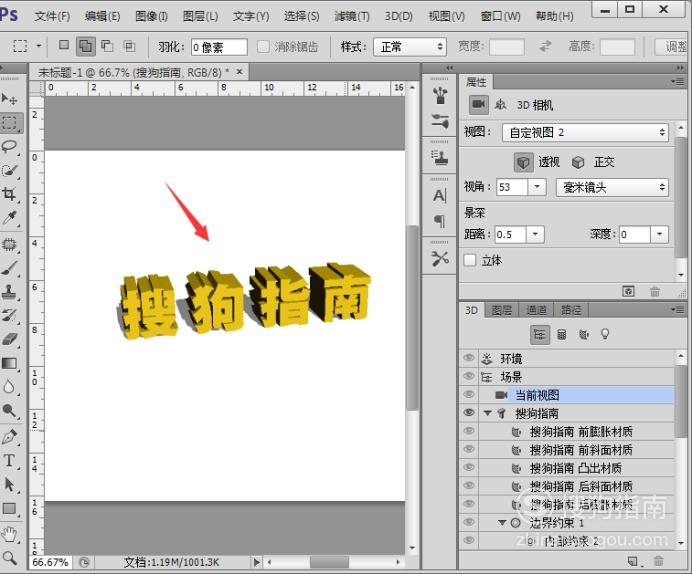Select 正交 orthographic camera mode
The height and width of the screenshot is (574, 692).
(x=578, y=162)
